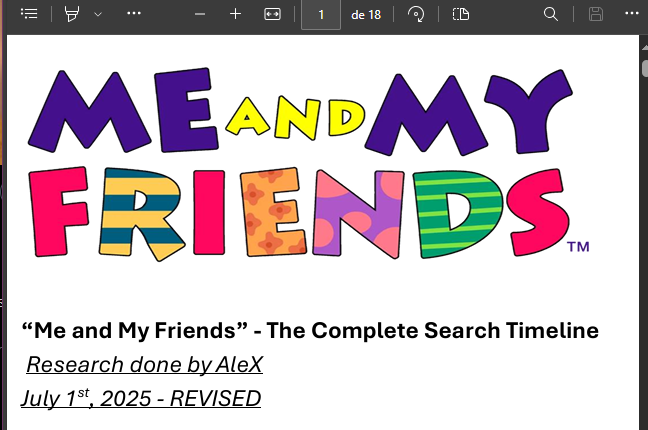Zoom in with the plus button
The width and height of the screenshot is (648, 430).
pyautogui.click(x=236, y=14)
